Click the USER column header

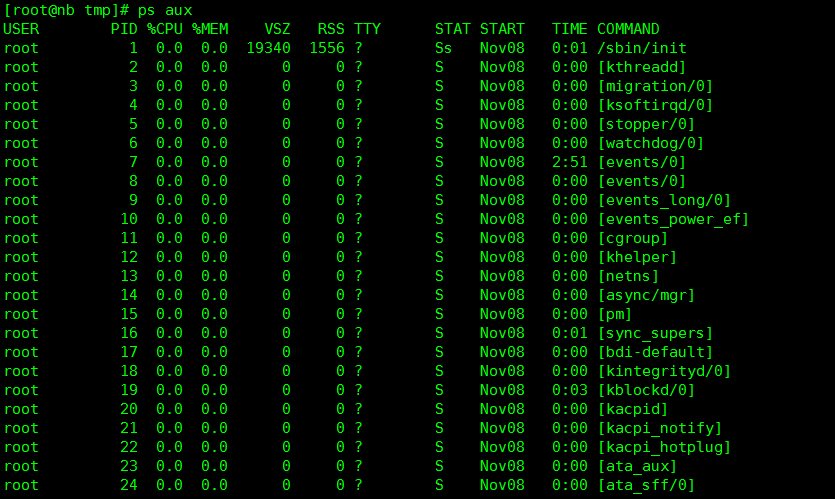[x=21, y=29]
